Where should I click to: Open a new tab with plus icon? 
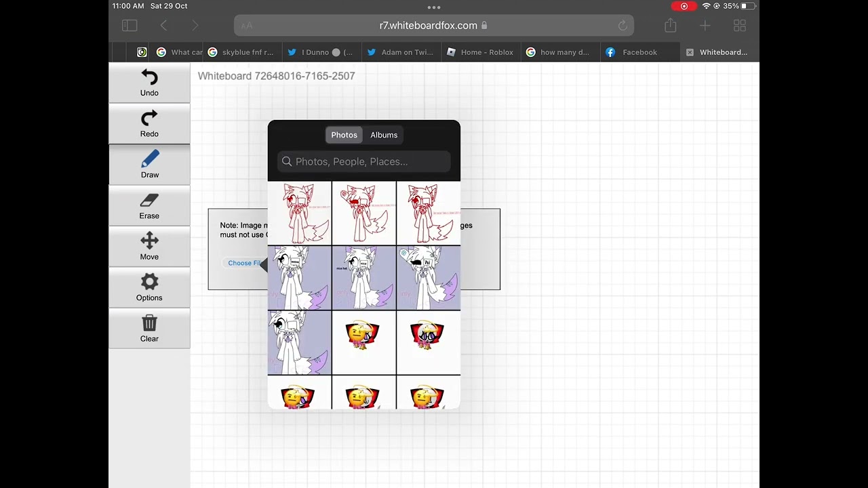click(x=705, y=25)
